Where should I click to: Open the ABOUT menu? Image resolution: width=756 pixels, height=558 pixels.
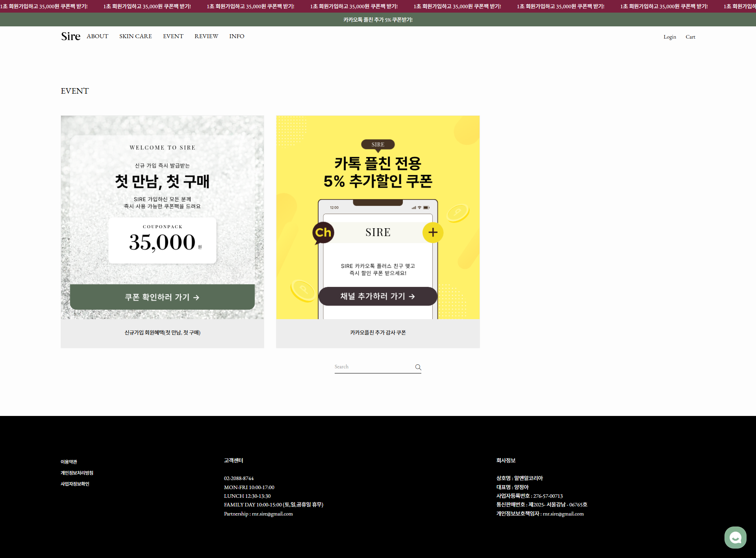(x=97, y=36)
